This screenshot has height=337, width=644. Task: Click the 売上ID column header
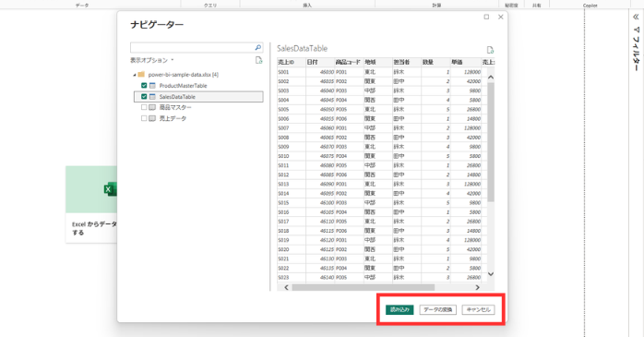click(x=292, y=62)
